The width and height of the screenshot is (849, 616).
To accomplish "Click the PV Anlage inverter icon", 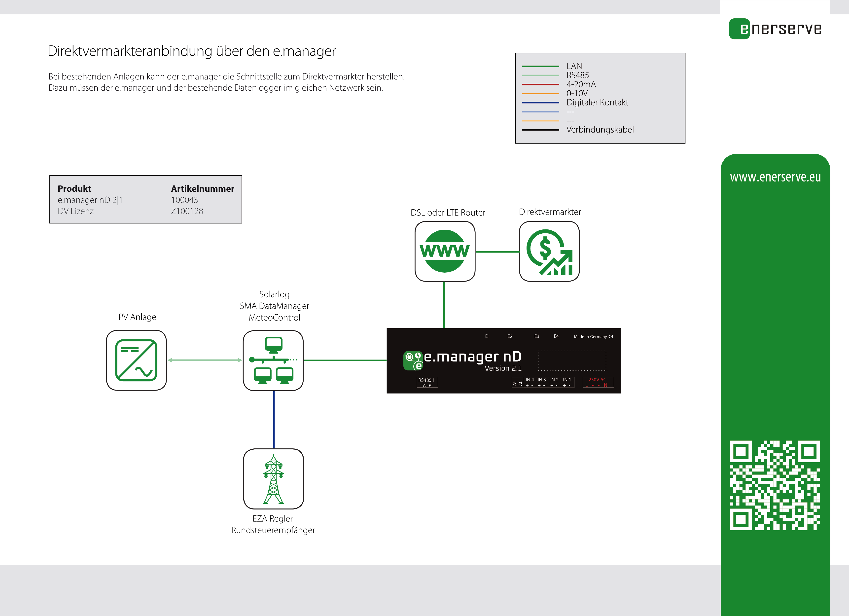I will (x=136, y=360).
